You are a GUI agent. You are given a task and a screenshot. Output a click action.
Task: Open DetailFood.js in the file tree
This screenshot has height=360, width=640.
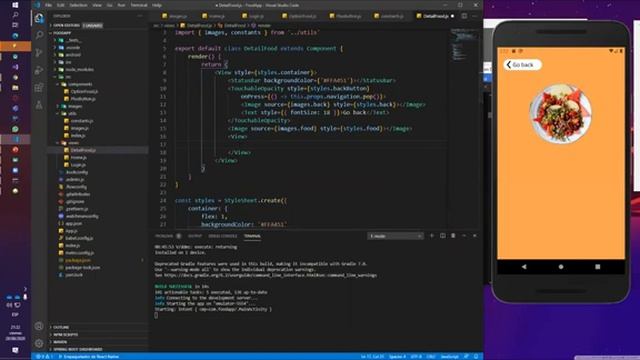(x=83, y=150)
